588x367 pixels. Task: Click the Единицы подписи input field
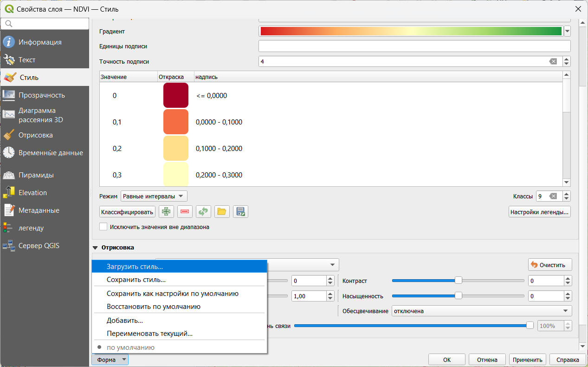tap(414, 46)
